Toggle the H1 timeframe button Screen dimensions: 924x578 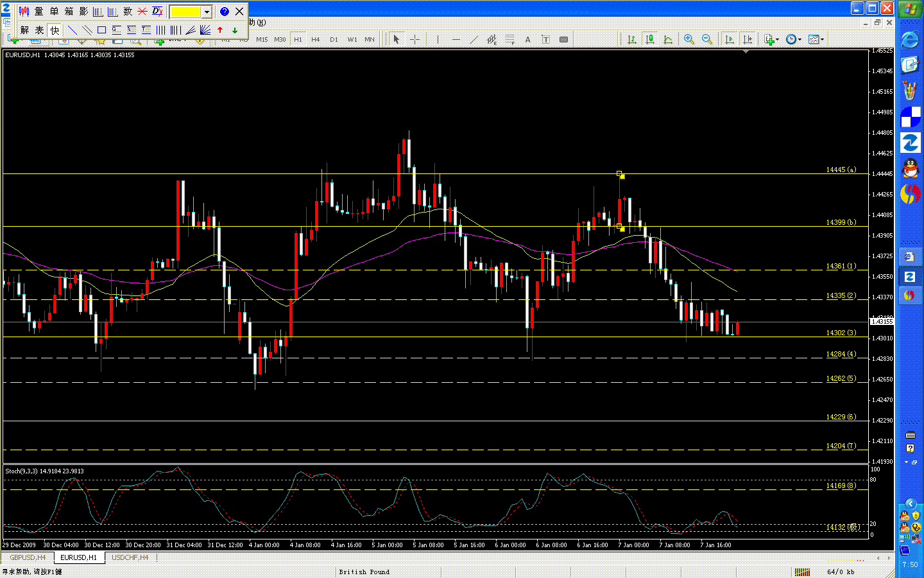coord(298,40)
